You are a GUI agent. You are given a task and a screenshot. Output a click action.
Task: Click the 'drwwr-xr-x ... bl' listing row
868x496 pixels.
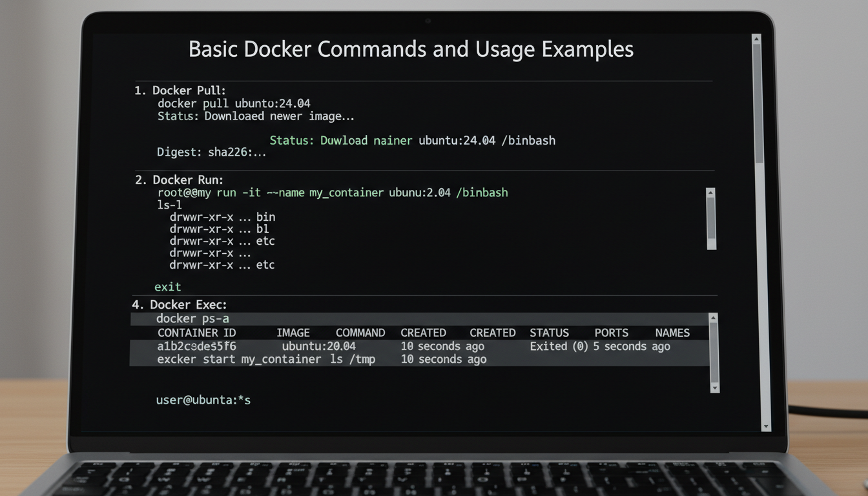click(219, 229)
